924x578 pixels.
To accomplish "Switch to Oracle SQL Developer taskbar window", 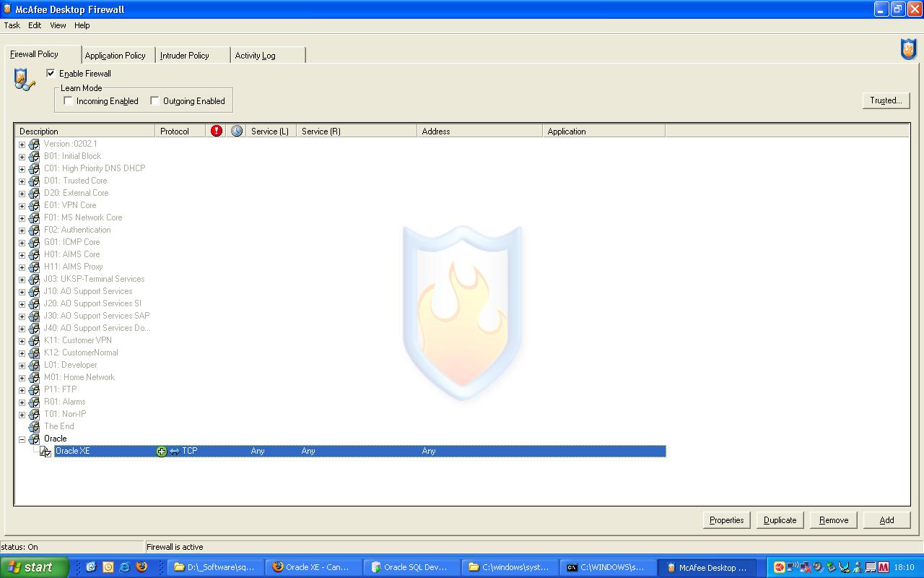I will [x=411, y=567].
